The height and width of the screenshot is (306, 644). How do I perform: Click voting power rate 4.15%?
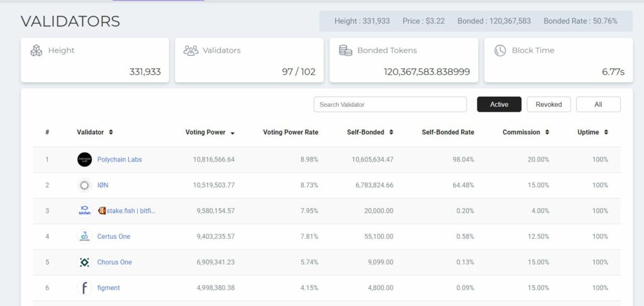point(309,288)
